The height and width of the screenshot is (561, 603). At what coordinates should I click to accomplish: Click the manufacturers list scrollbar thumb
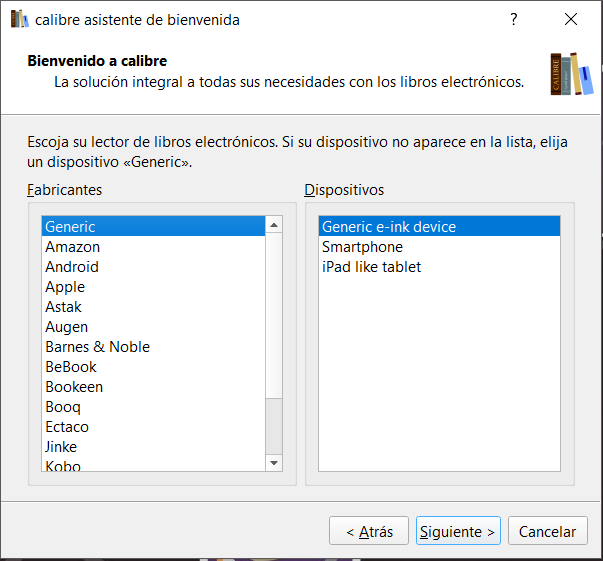[274, 315]
